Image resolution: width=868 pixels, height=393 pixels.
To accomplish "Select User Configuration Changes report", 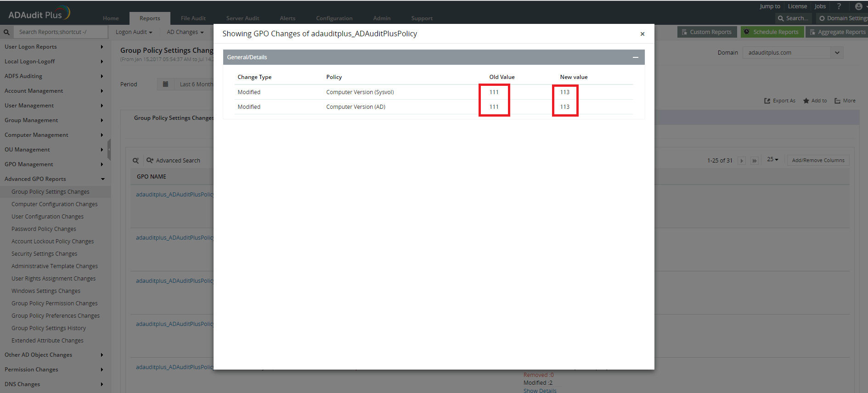I will [48, 217].
